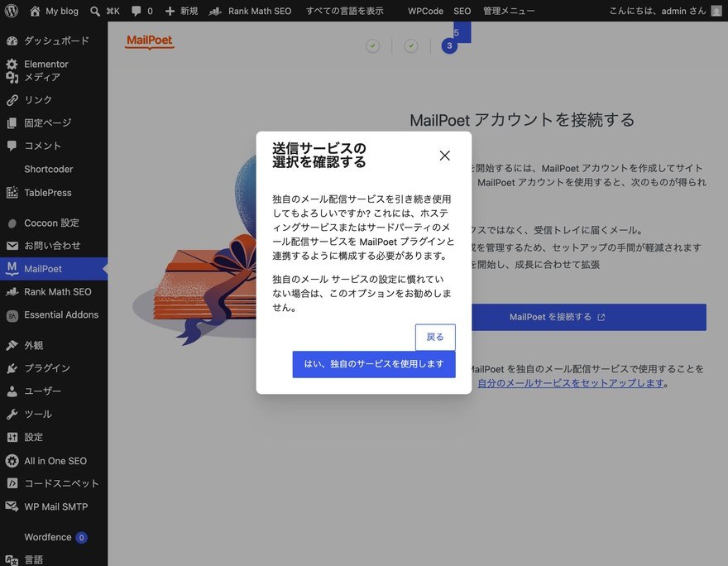Click the 戻る button in dialog

[x=435, y=337]
